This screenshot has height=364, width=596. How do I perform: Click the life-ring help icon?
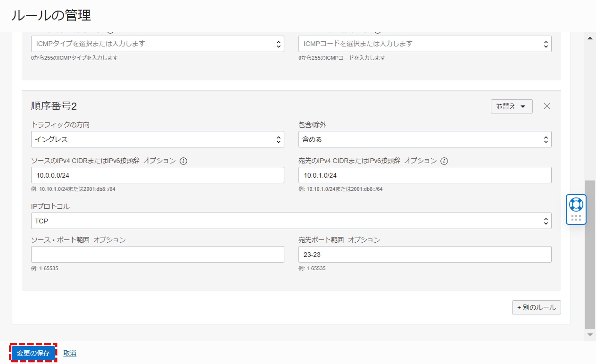click(x=576, y=205)
